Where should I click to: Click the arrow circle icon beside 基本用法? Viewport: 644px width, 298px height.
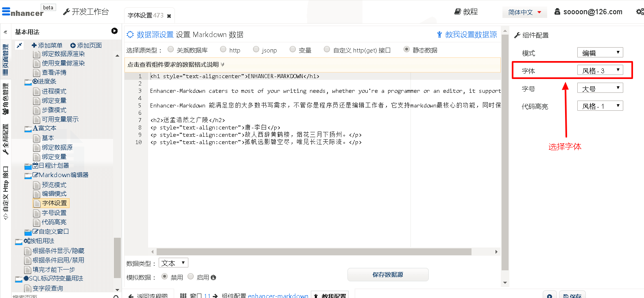click(114, 31)
